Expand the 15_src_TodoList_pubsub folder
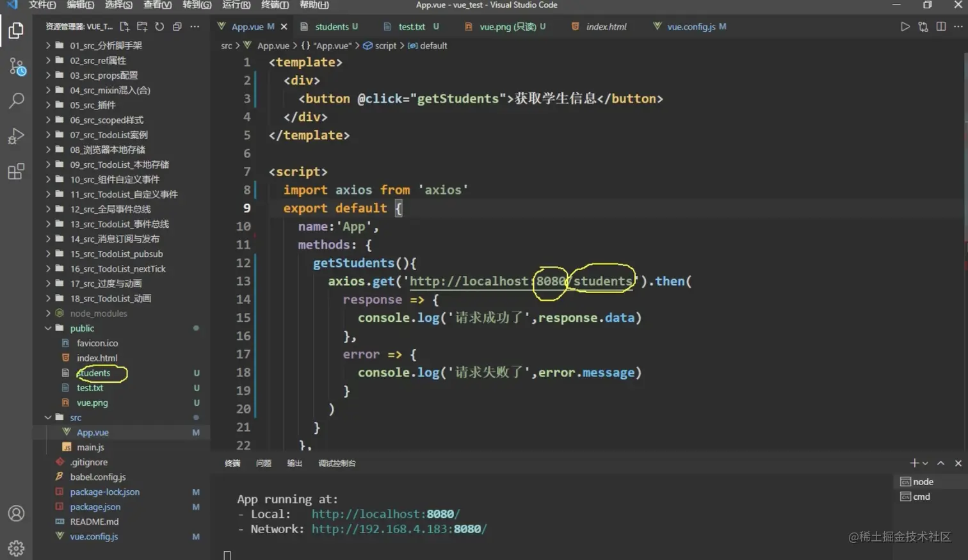The width and height of the screenshot is (968, 560). coord(122,253)
